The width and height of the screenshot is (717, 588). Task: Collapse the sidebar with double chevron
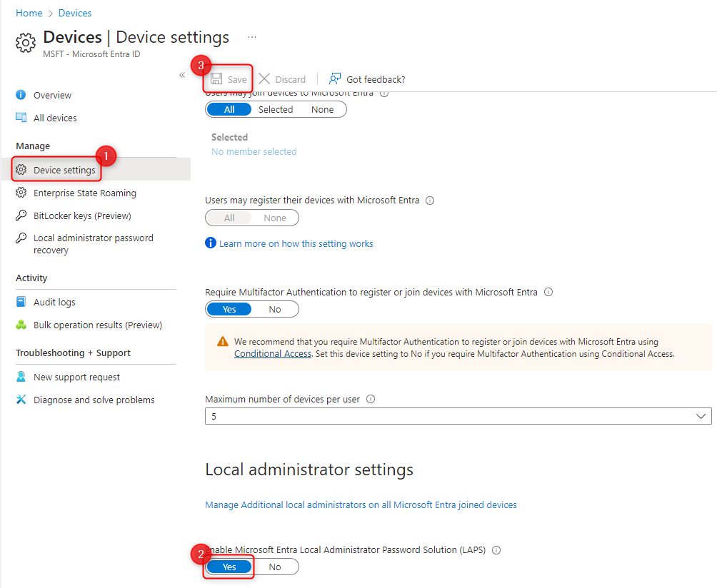[182, 75]
